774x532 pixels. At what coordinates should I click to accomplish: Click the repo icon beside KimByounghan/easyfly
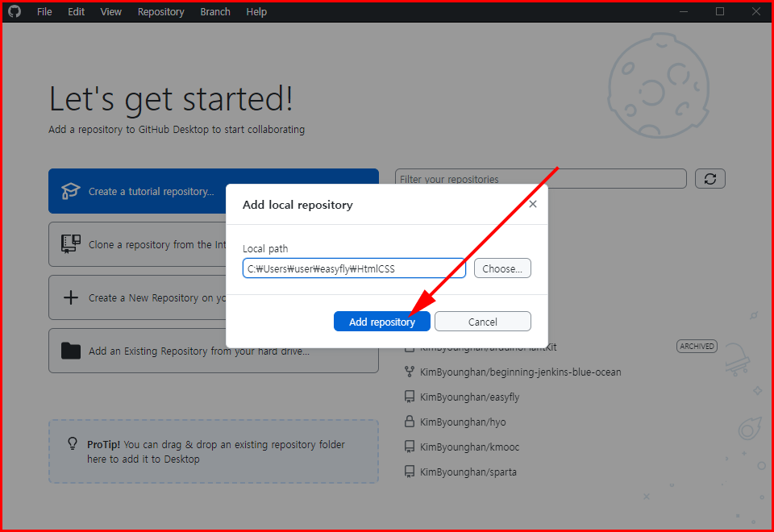click(x=410, y=397)
